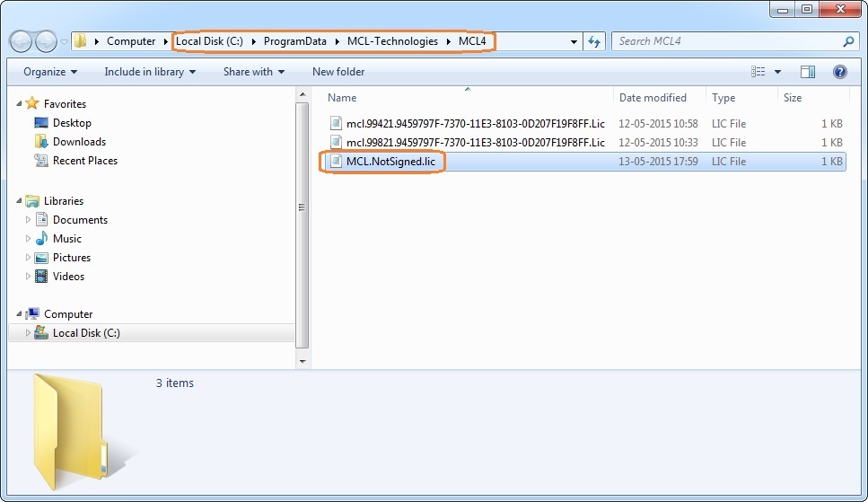Show the preview pane
Image resolution: width=868 pixels, height=502 pixels.
(x=808, y=72)
